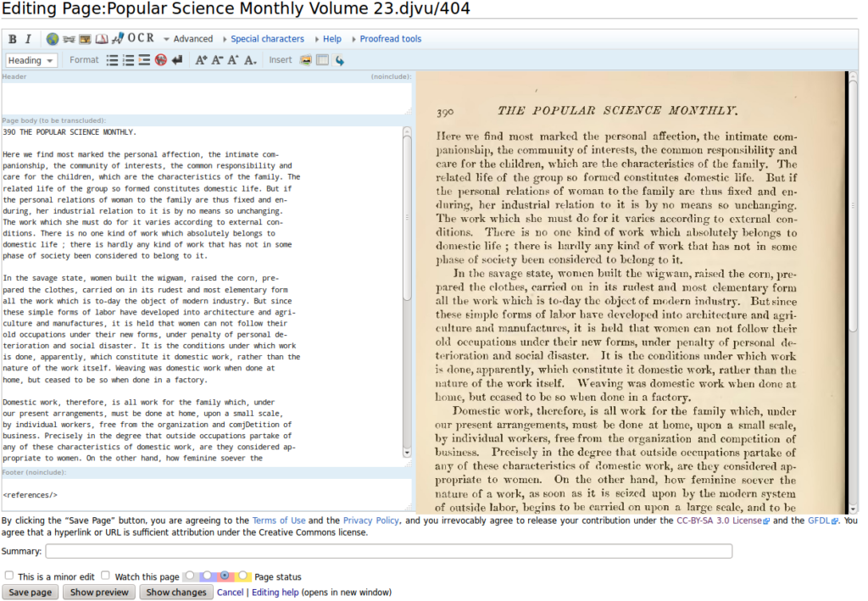Click Show changes button
Screen dimensions: 868x601
[x=176, y=593]
